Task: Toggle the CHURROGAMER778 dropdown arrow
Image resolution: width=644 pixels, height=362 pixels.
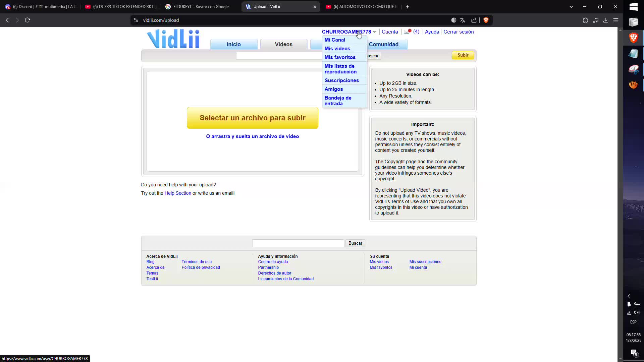Action: pos(374,32)
